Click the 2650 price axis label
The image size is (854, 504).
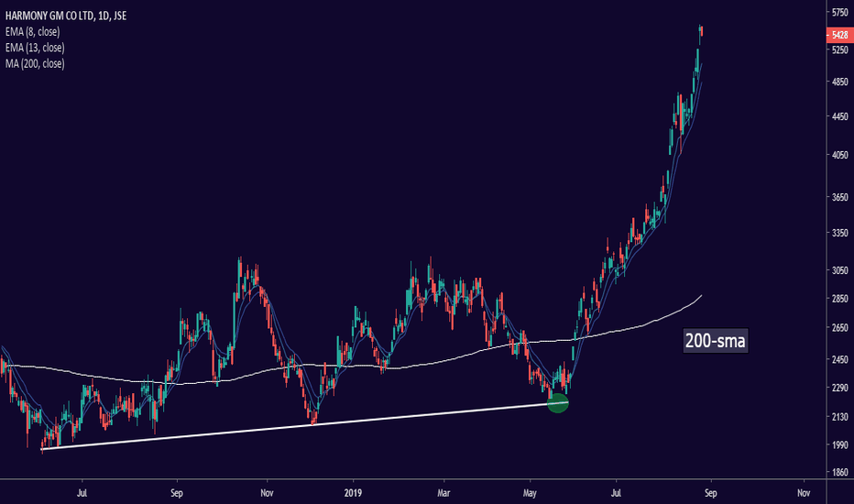click(840, 328)
